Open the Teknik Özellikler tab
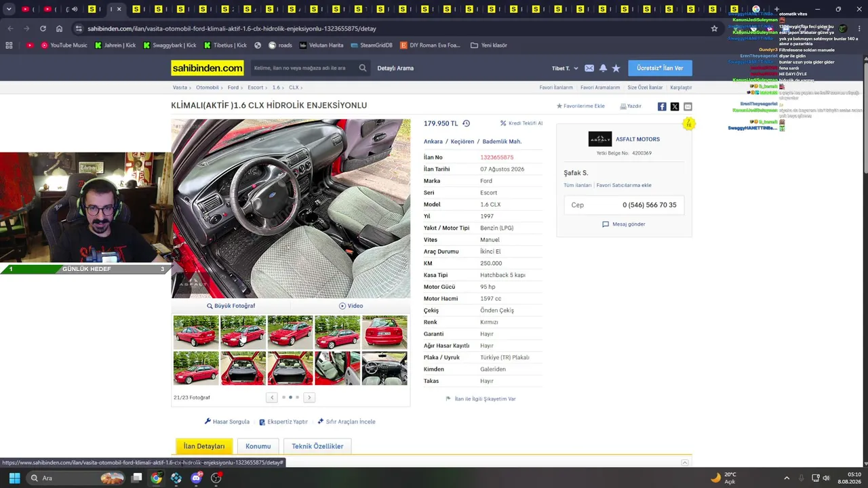Viewport: 868px width, 488px height. (317, 446)
